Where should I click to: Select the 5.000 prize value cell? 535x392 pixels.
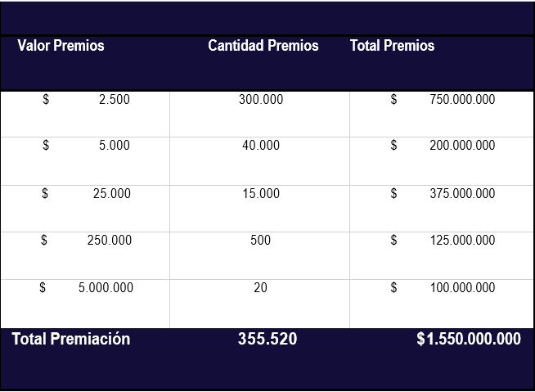tap(85, 161)
